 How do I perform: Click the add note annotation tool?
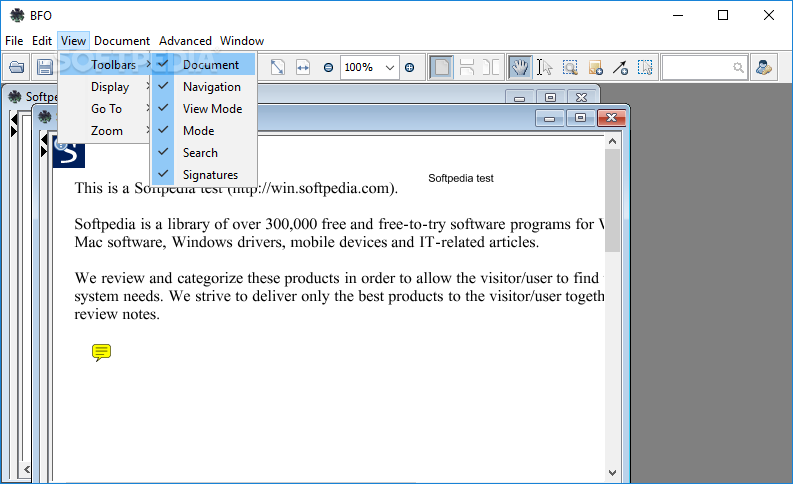point(595,67)
